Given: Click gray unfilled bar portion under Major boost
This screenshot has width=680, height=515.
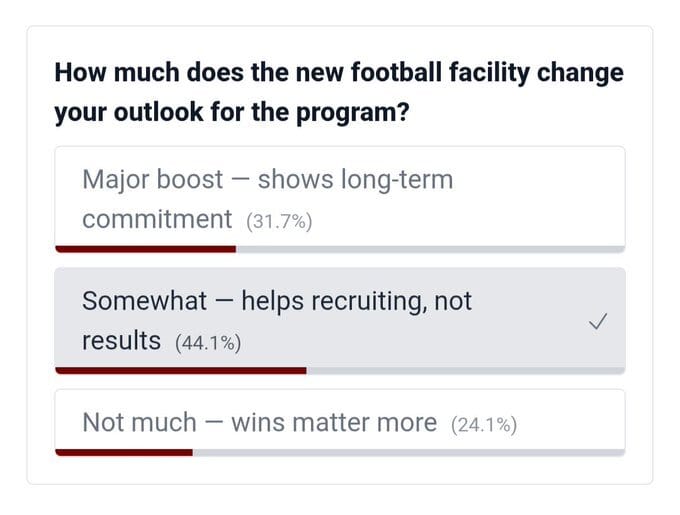Looking at the screenshot, I should (430, 249).
